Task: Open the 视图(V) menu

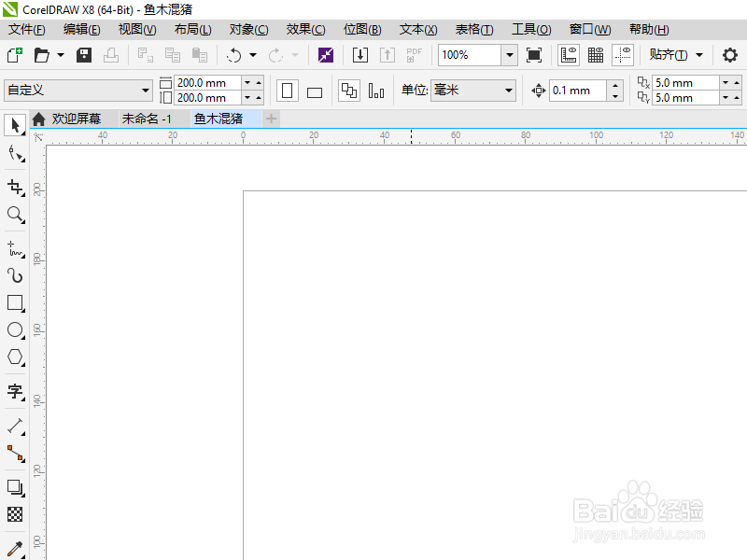Action: tap(137, 30)
